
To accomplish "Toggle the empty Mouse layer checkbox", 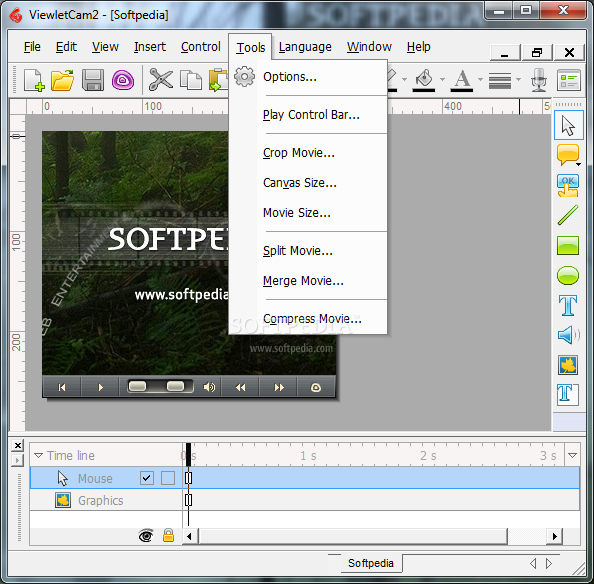I will coord(168,478).
